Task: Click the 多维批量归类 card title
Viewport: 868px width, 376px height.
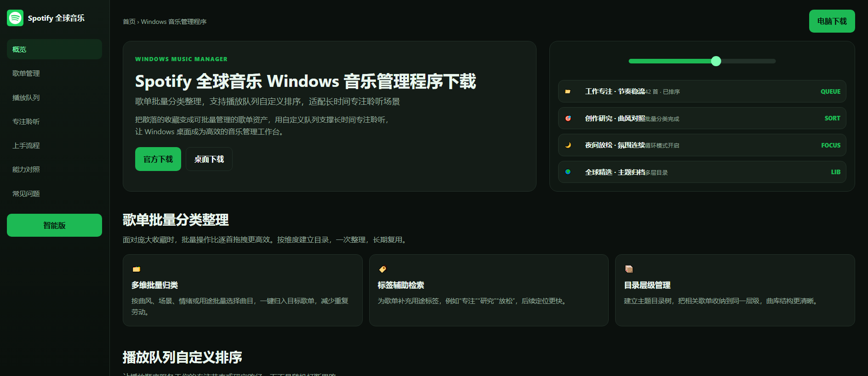Action: point(154,285)
